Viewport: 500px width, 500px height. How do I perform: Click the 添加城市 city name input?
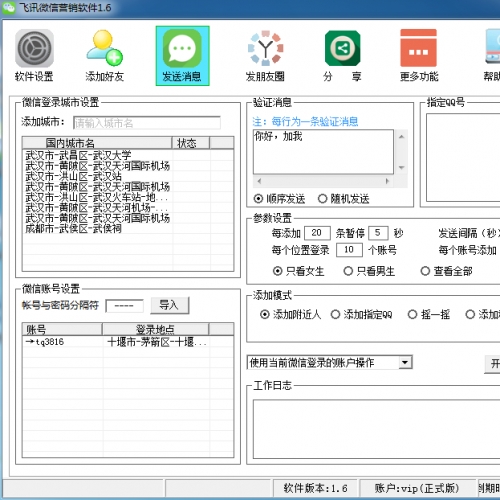tap(147, 123)
